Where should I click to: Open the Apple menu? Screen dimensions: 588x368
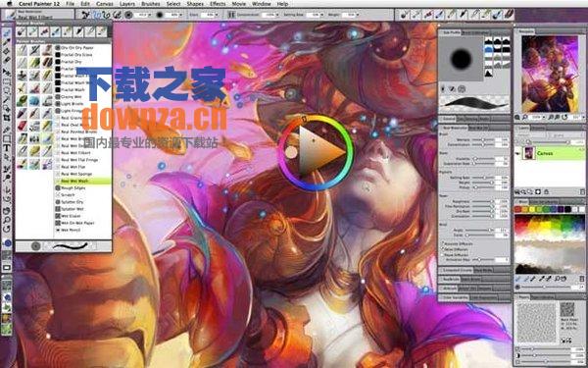pos(9,4)
